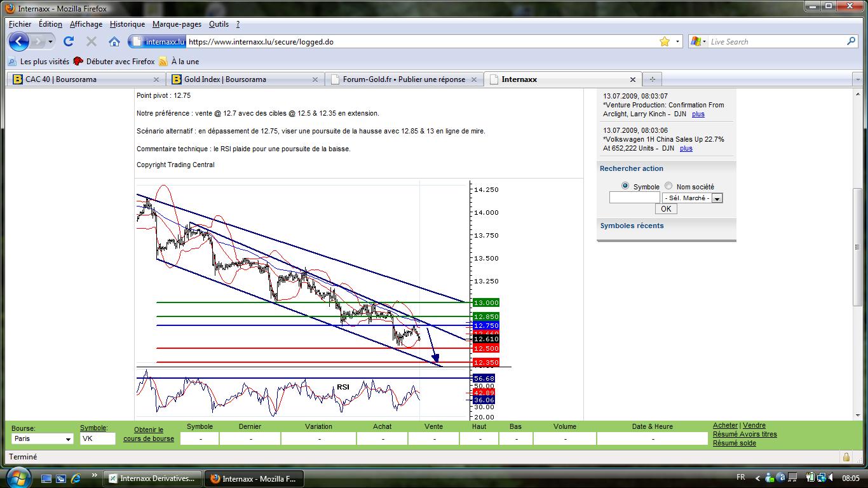Screen dimensions: 868x488
Task: Open a new tab with plus button
Action: 652,79
